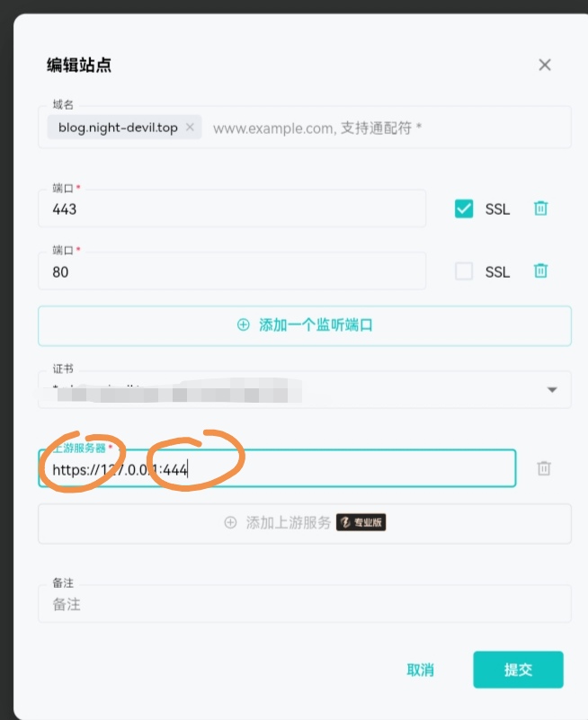Submit with the 提交 button
The height and width of the screenshot is (720, 588).
[x=518, y=670]
